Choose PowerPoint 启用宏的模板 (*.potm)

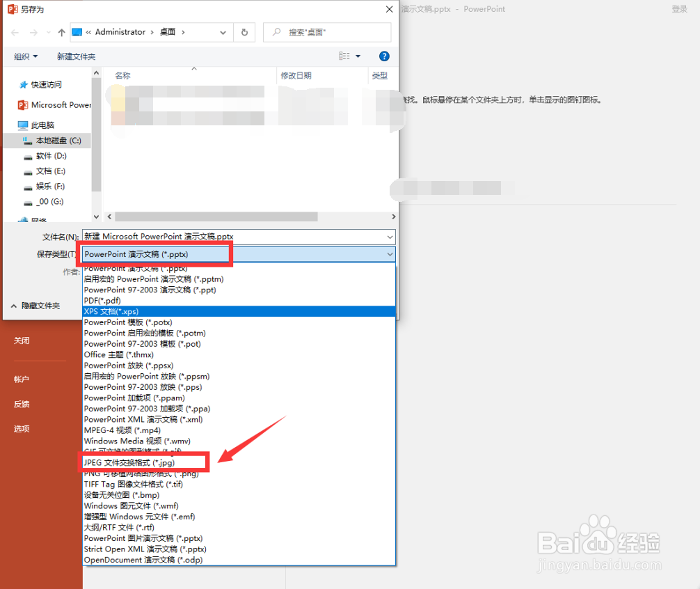239,333
